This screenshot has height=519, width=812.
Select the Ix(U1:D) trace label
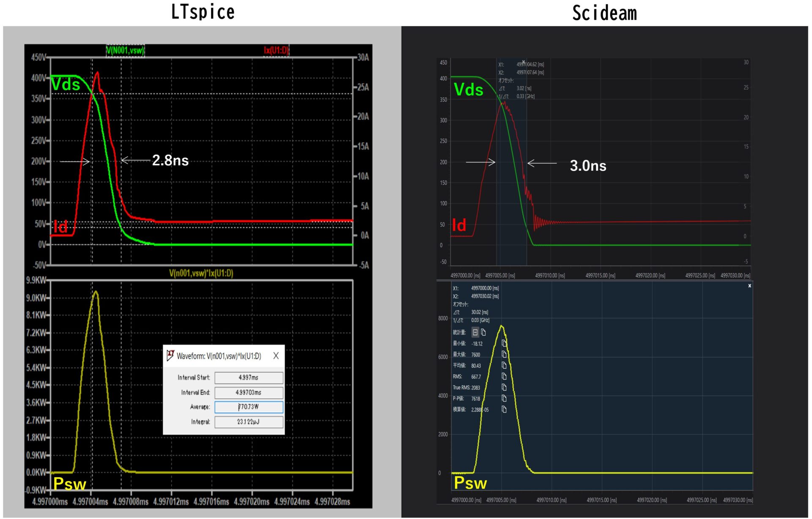click(x=276, y=51)
